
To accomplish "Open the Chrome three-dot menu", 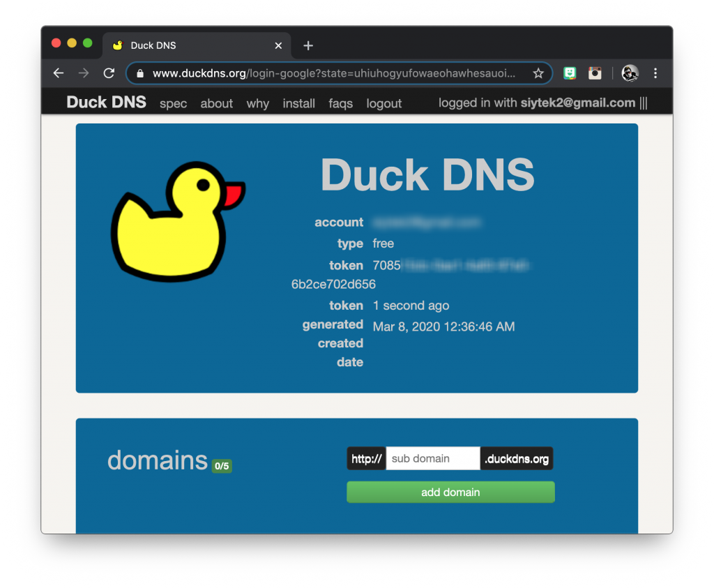I will [x=655, y=73].
